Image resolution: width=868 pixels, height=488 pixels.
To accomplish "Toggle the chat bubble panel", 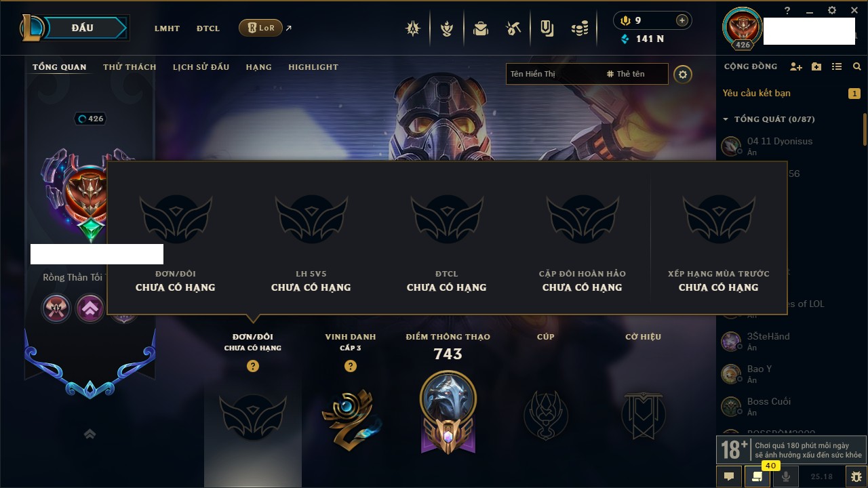I will pos(729,476).
